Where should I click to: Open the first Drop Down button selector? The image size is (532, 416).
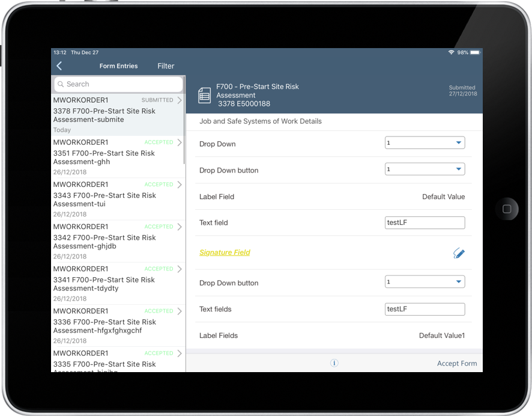tap(425, 170)
